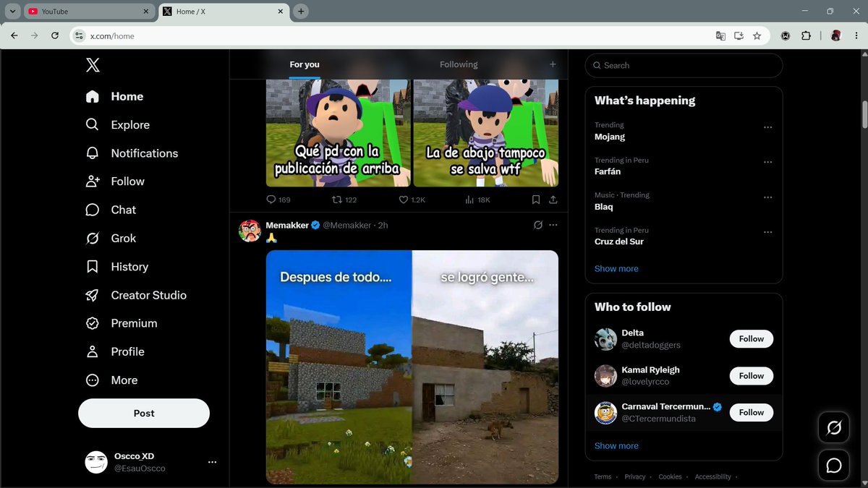Open Grok in the sidebar
This screenshot has height=488, width=868.
[111, 238]
